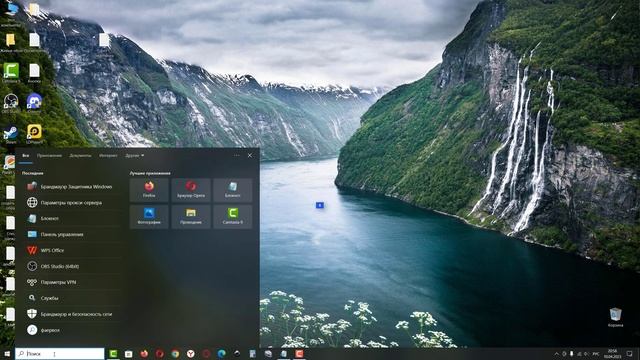The width and height of the screenshot is (640, 360).
Task: Launch Блокнот from the recent list
Action: (x=71, y=218)
